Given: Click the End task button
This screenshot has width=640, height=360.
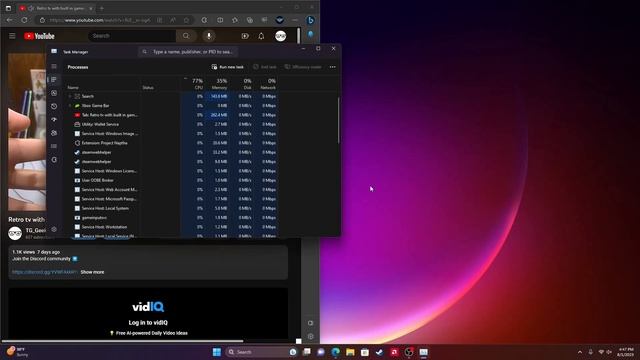Looking at the screenshot, I should coord(264,67).
